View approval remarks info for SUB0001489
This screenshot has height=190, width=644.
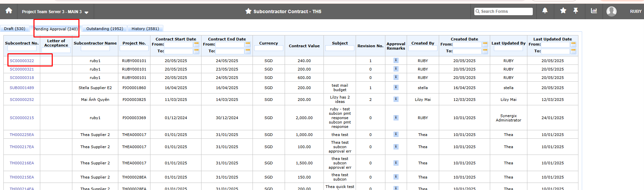(396, 87)
